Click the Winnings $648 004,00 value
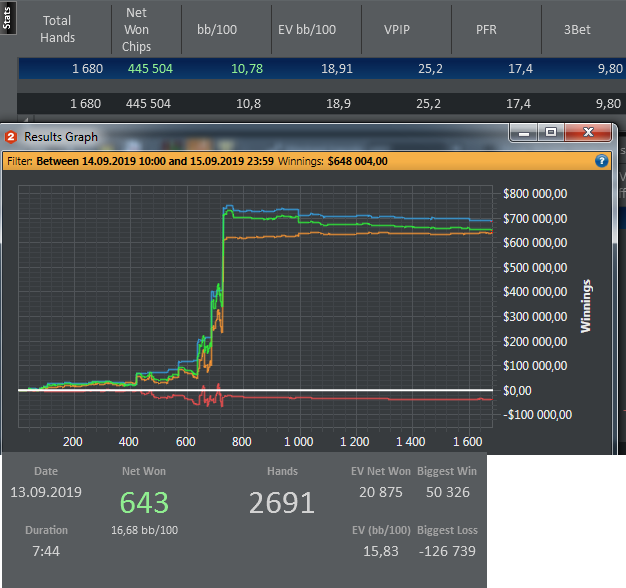 point(357,161)
